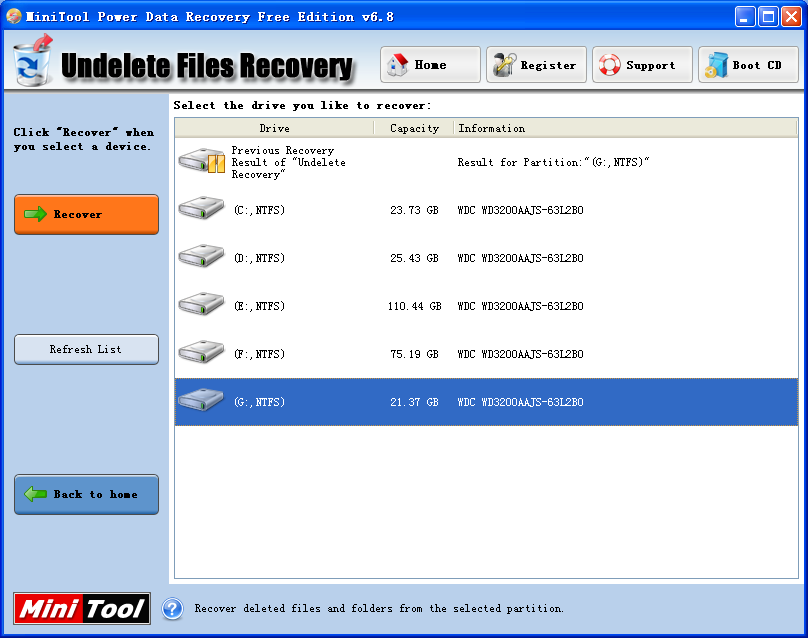808x638 pixels.
Task: Click the house icon on Home
Action: click(x=398, y=65)
